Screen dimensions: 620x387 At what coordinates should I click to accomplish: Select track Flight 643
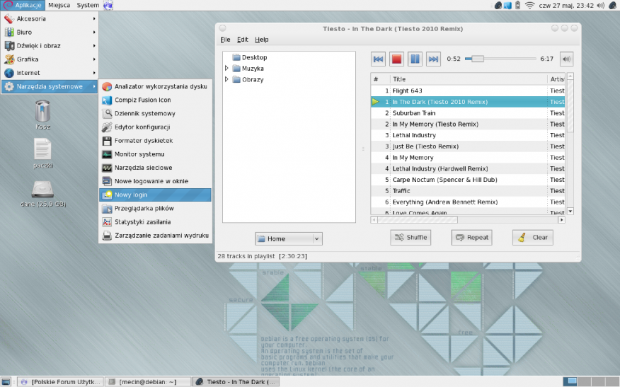tap(468, 91)
